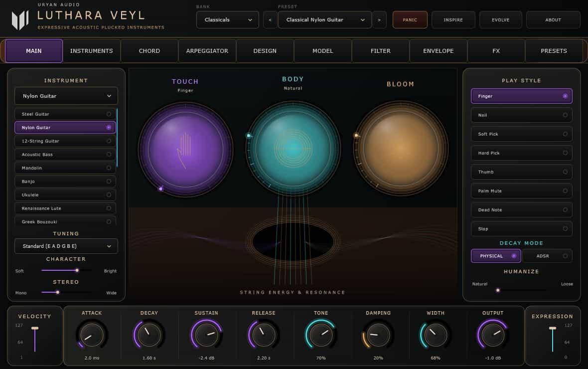Click the instrument list scrollbar

tap(117, 138)
